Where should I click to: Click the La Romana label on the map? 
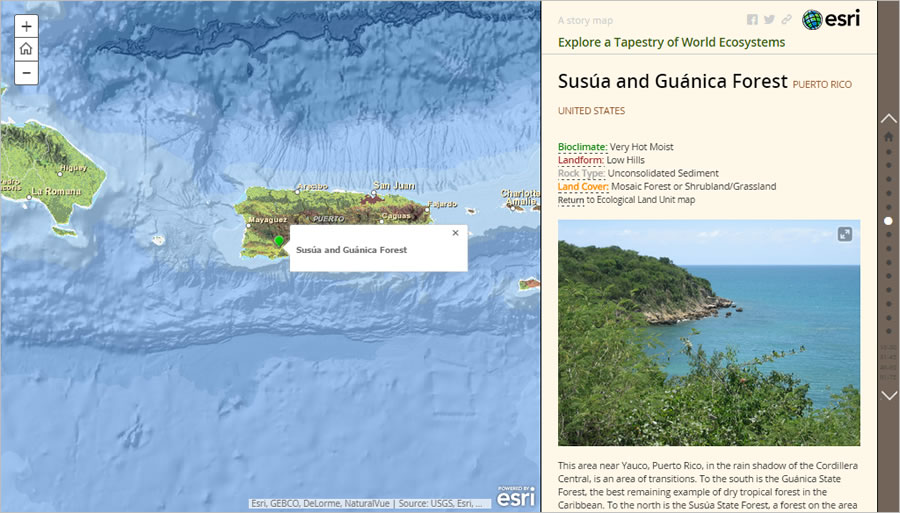pyautogui.click(x=56, y=191)
